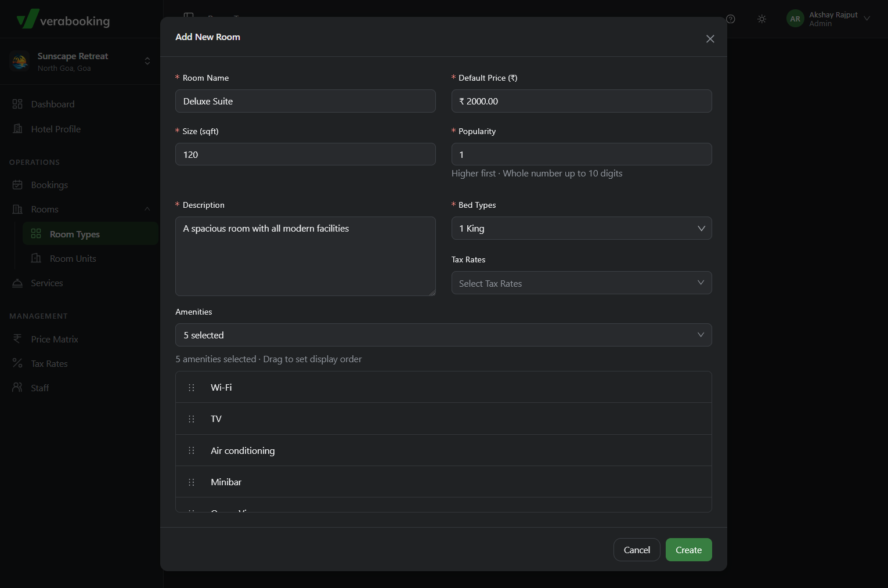The image size is (888, 588).
Task: Select the Minibar amenity row
Action: [443, 482]
